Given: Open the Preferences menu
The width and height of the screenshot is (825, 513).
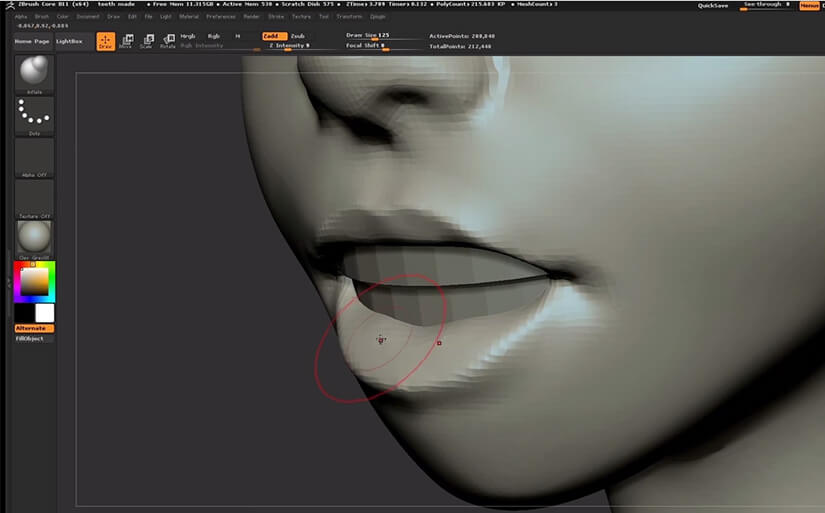Looking at the screenshot, I should pyautogui.click(x=221, y=17).
